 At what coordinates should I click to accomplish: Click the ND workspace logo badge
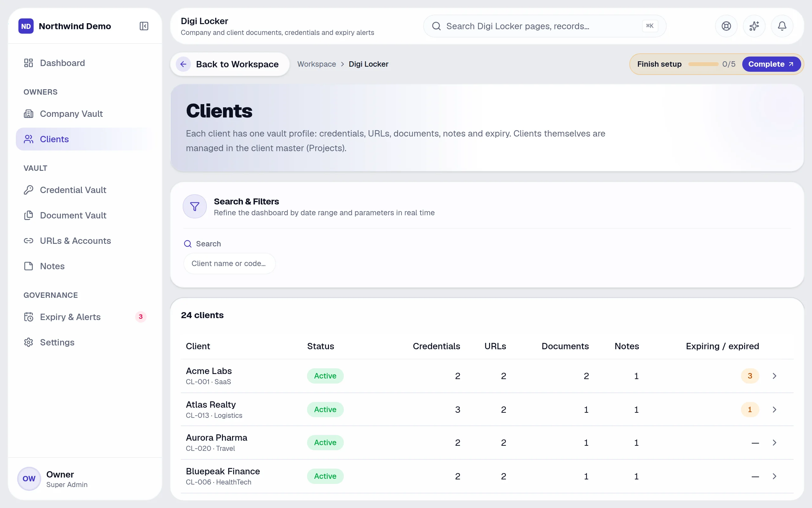click(x=26, y=26)
